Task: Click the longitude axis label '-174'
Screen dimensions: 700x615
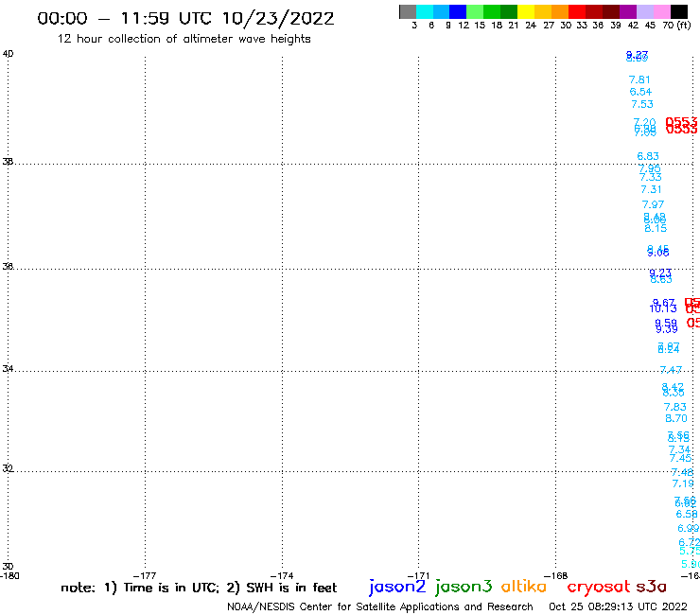Action: pyautogui.click(x=282, y=575)
